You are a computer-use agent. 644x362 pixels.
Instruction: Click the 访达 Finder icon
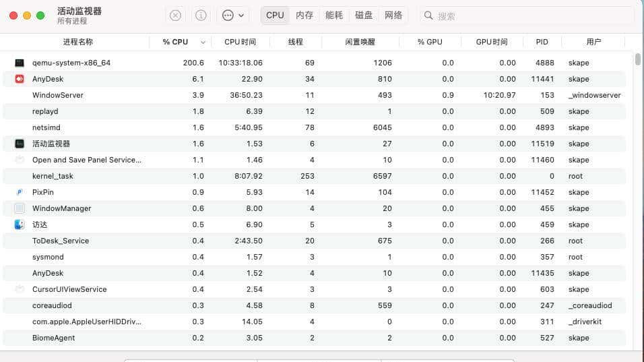pos(20,224)
